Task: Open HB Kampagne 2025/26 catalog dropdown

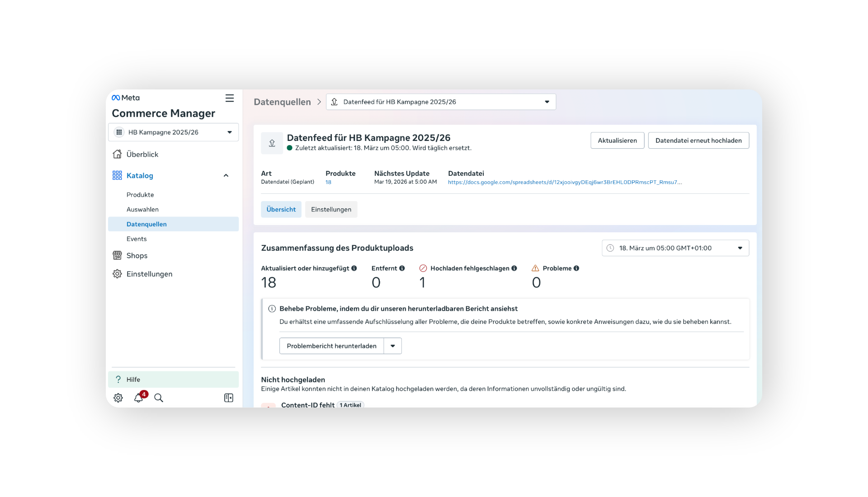Action: click(173, 132)
